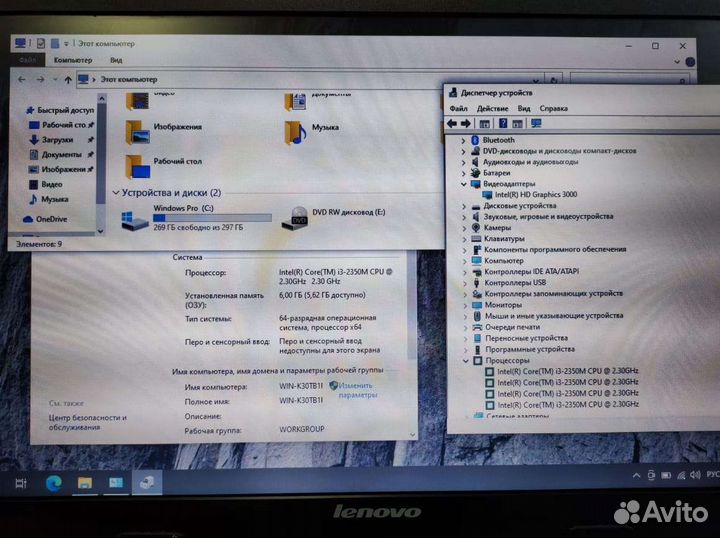Click Explorer forward navigation arrow
This screenshot has height=538, width=720.
(40, 79)
